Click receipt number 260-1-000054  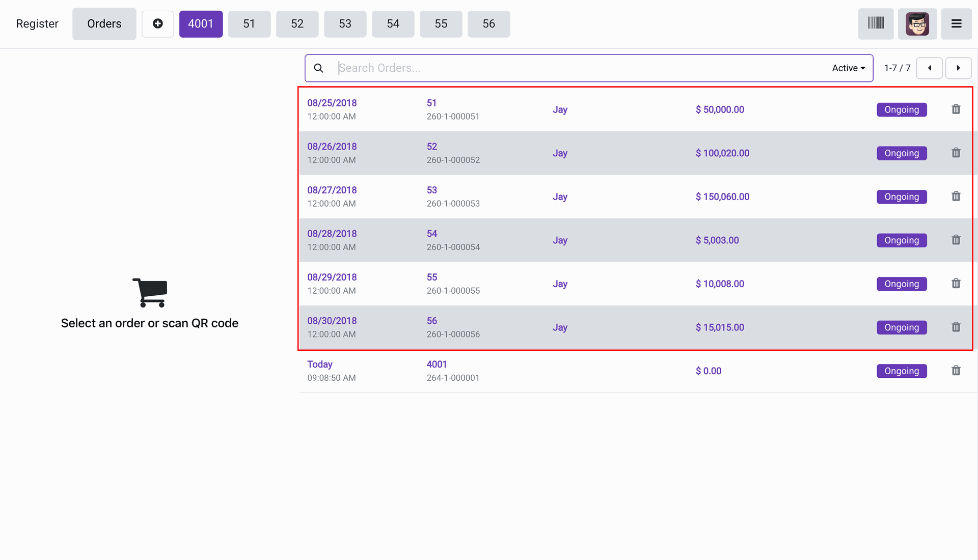pos(453,247)
